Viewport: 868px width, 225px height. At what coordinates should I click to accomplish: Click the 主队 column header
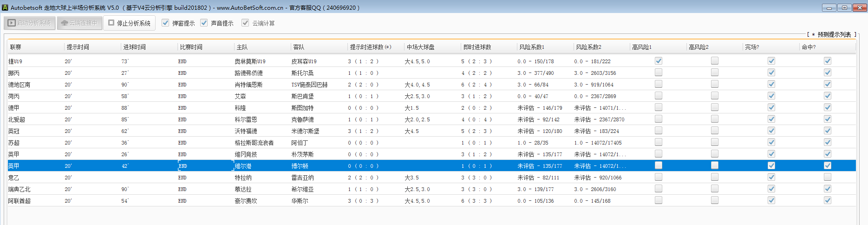point(242,47)
